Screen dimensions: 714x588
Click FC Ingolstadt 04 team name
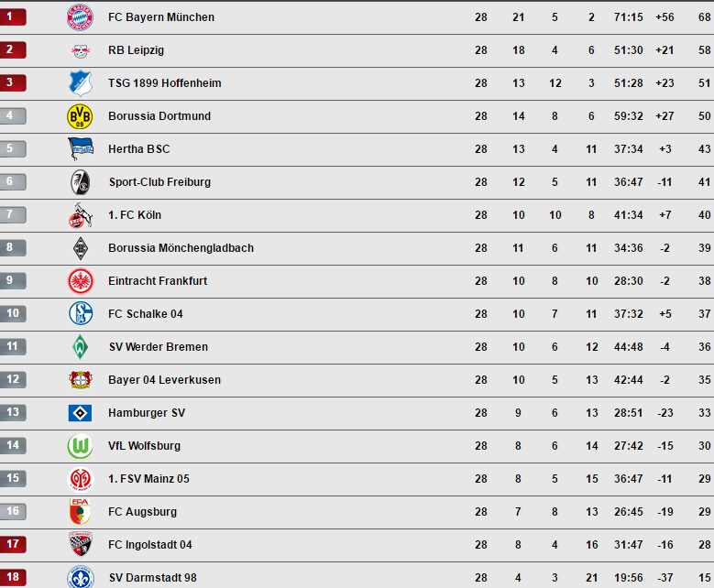pyautogui.click(x=149, y=545)
